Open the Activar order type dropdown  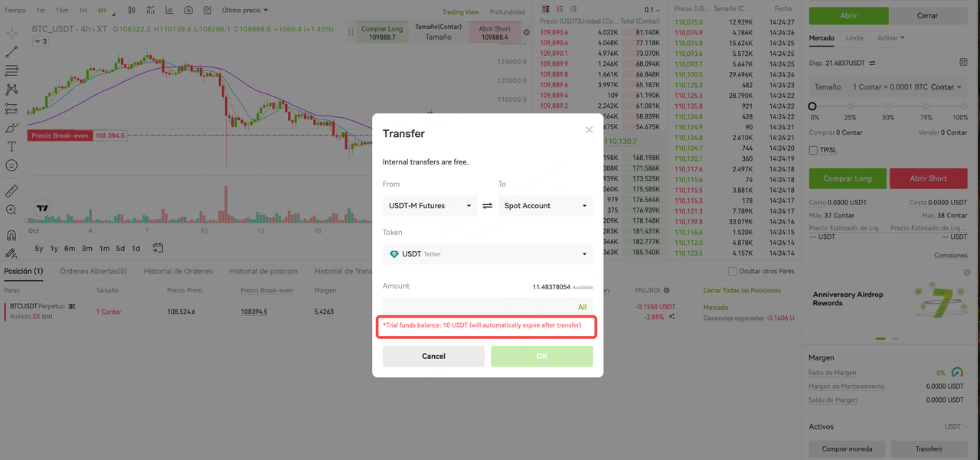(x=890, y=38)
